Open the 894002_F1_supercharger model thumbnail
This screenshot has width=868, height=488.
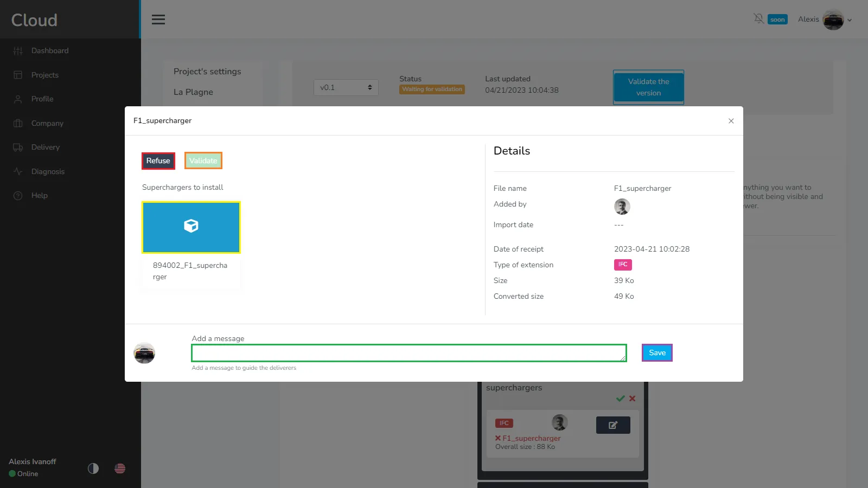click(191, 227)
